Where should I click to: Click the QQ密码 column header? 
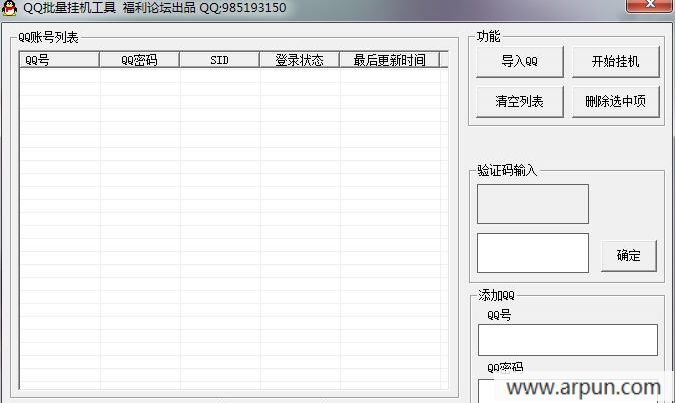click(x=139, y=60)
